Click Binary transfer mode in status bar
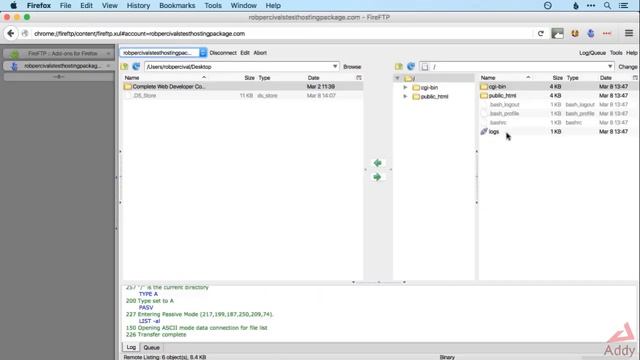The height and width of the screenshot is (360, 640). 447,357
